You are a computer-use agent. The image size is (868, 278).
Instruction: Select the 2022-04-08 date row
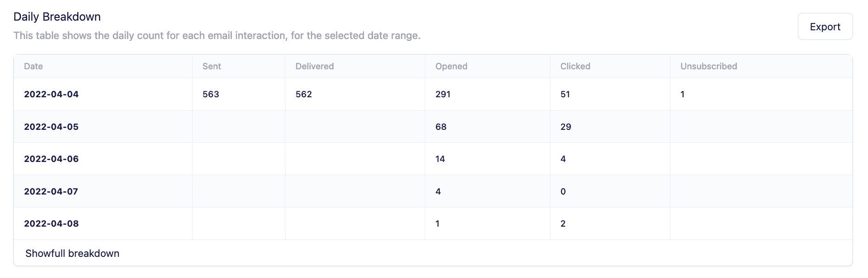(x=51, y=223)
